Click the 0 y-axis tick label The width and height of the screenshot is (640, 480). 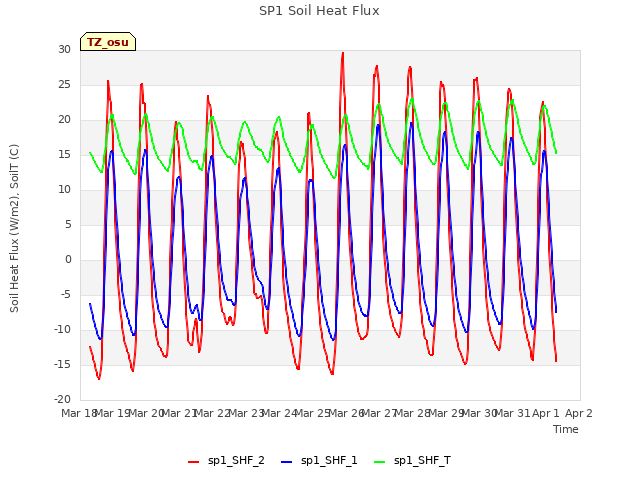[x=68, y=260]
